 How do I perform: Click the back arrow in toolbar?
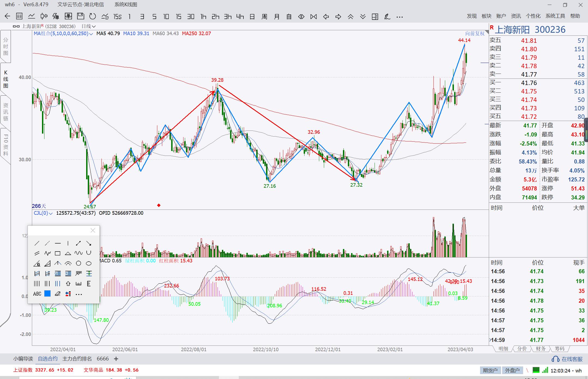[7, 17]
